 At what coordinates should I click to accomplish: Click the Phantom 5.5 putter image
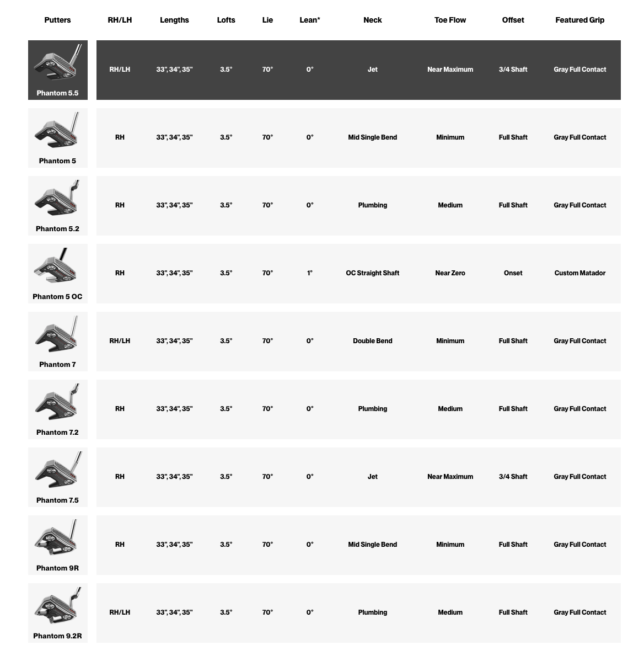(57, 63)
